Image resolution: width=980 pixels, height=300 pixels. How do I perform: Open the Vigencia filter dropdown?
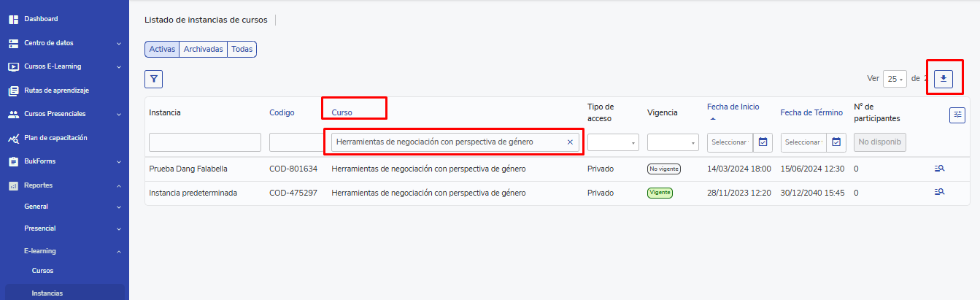pyautogui.click(x=673, y=142)
